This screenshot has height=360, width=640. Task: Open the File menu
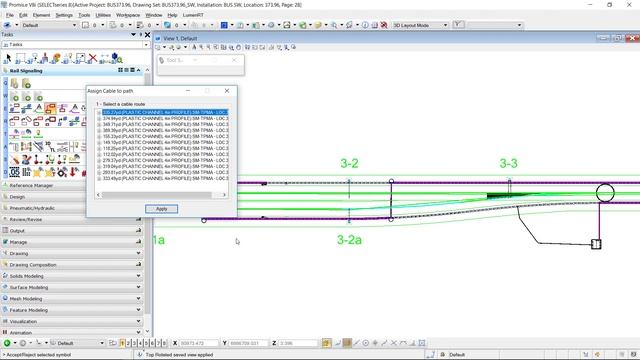click(x=10, y=15)
